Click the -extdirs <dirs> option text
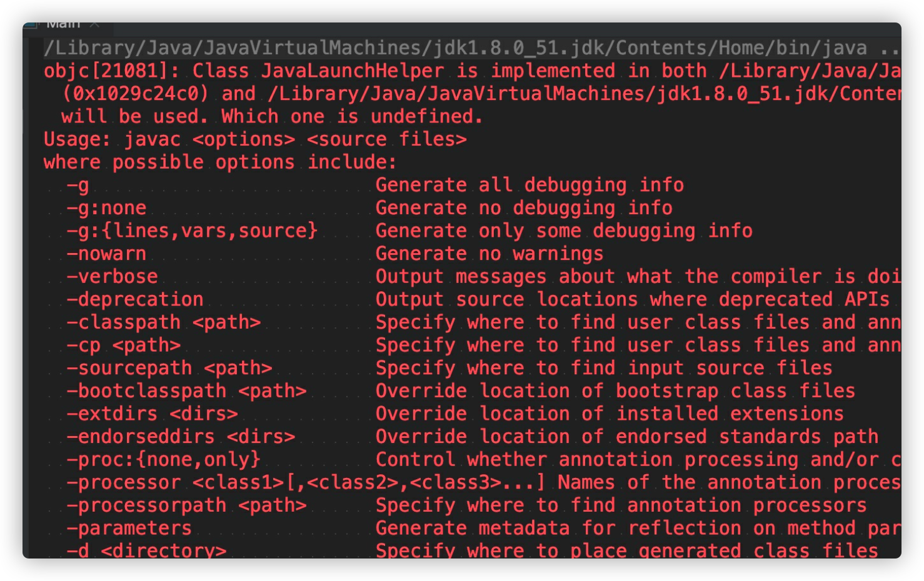This screenshot has height=581, width=924. tap(152, 414)
